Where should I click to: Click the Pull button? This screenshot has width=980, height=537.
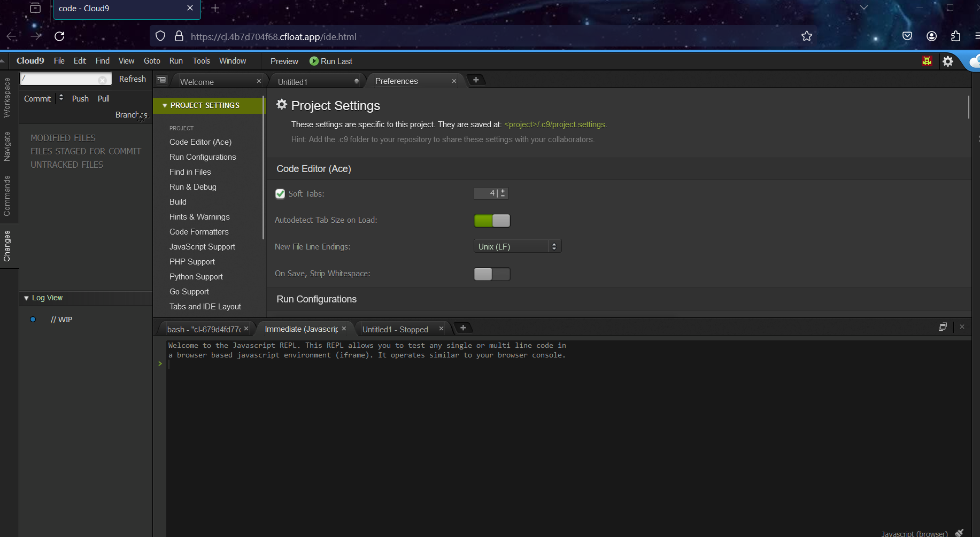[x=103, y=98]
